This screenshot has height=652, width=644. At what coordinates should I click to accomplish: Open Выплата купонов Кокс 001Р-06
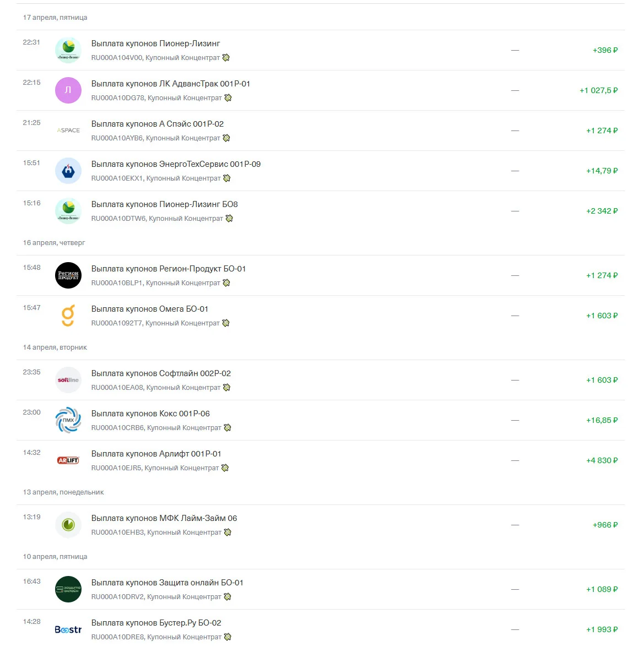[x=320, y=420]
